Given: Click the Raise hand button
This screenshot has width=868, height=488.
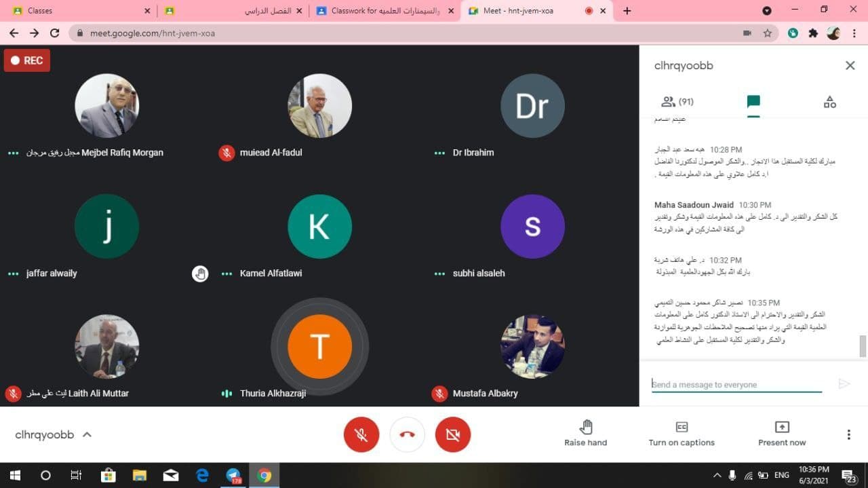Looking at the screenshot, I should click(586, 434).
